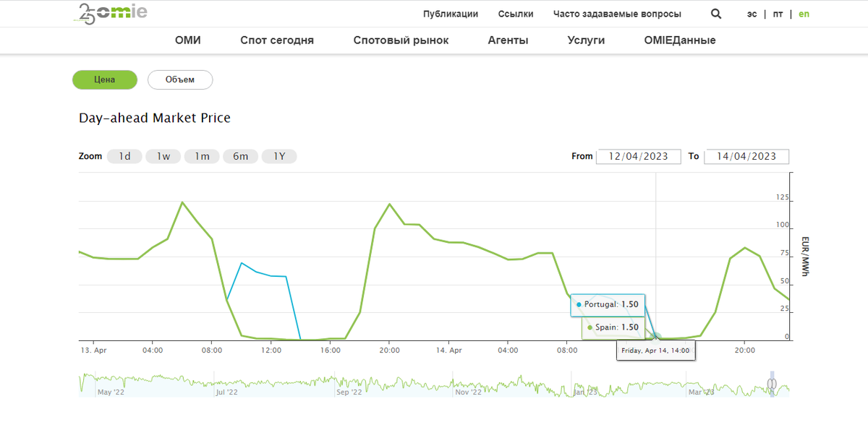Screen dimensions: 868x430
Task: Switch site language to пт
Action: [x=778, y=14]
